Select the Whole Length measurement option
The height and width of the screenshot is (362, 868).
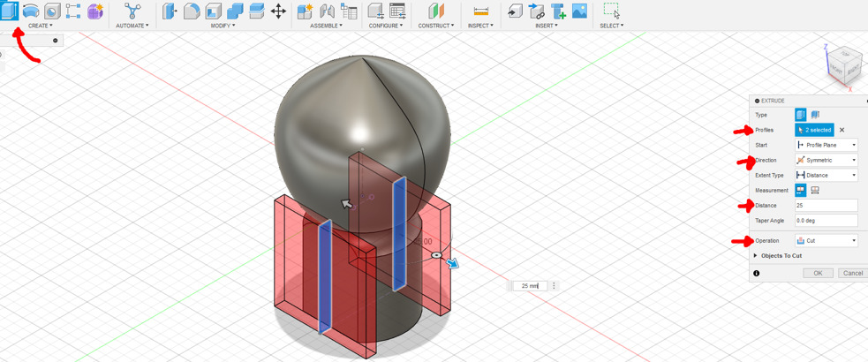tap(815, 190)
